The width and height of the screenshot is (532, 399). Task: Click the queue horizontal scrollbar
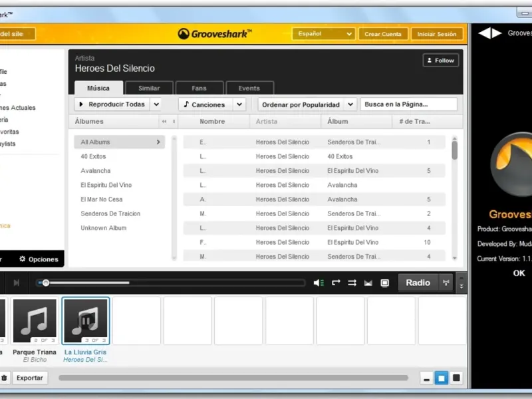(x=233, y=378)
